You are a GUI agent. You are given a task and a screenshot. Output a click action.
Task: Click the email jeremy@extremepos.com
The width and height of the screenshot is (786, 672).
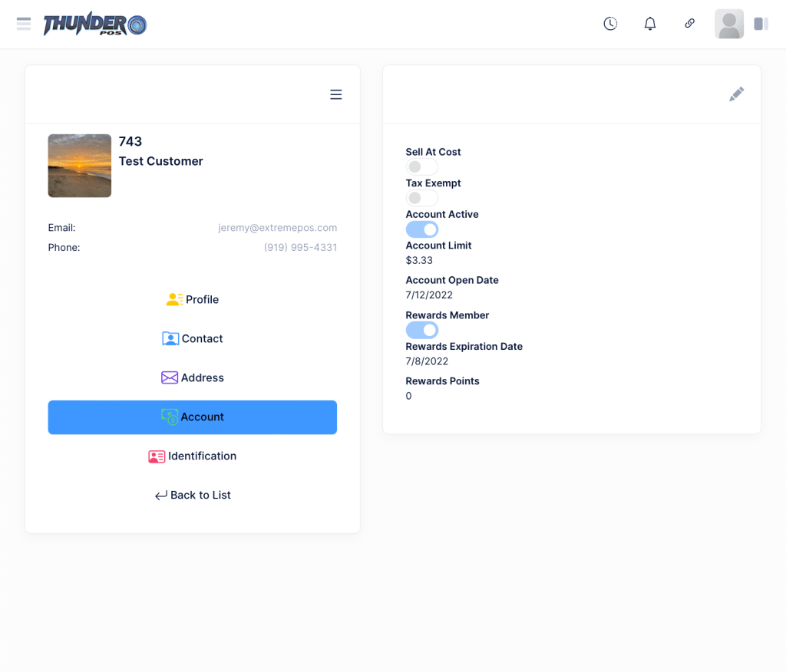click(x=277, y=227)
